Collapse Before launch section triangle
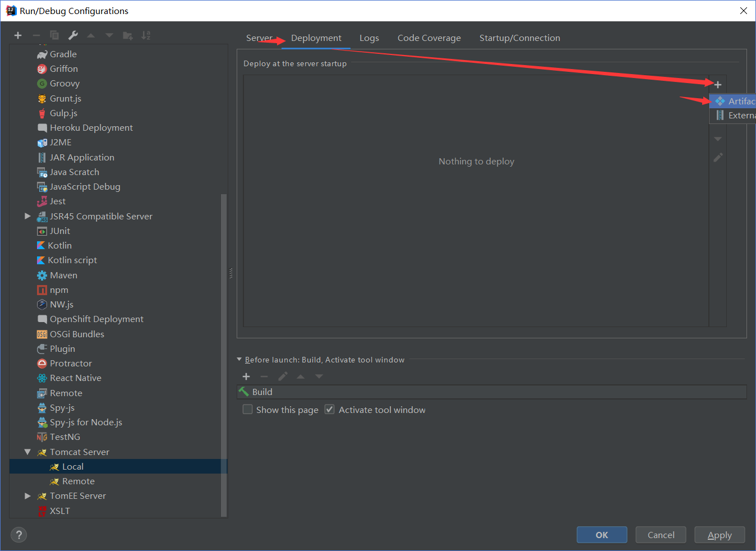Screen dimensions: 756x551 coord(239,360)
